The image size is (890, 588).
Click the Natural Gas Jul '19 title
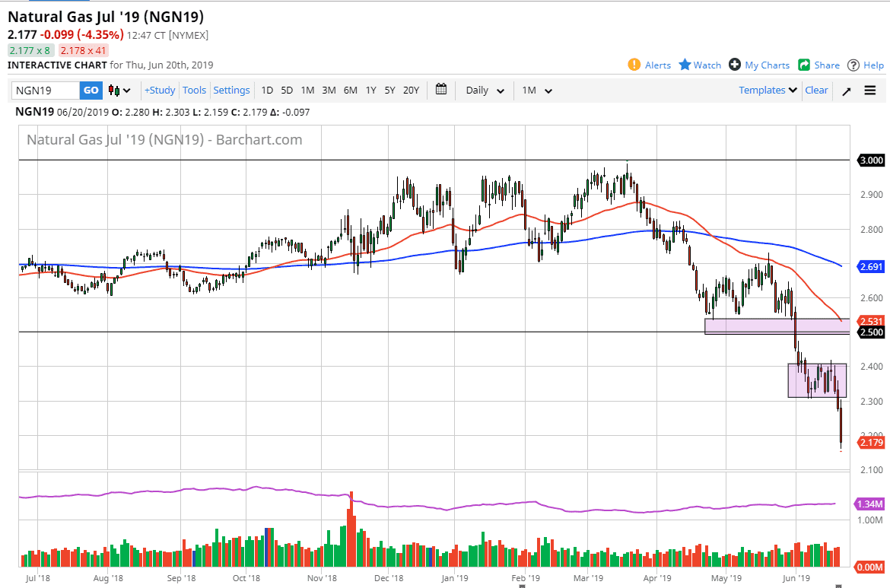tap(106, 17)
